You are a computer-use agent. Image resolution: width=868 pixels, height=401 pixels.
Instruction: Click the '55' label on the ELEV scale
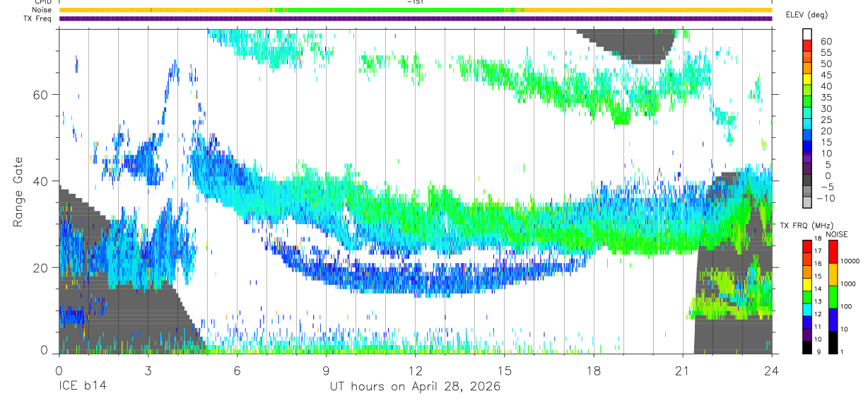[826, 52]
